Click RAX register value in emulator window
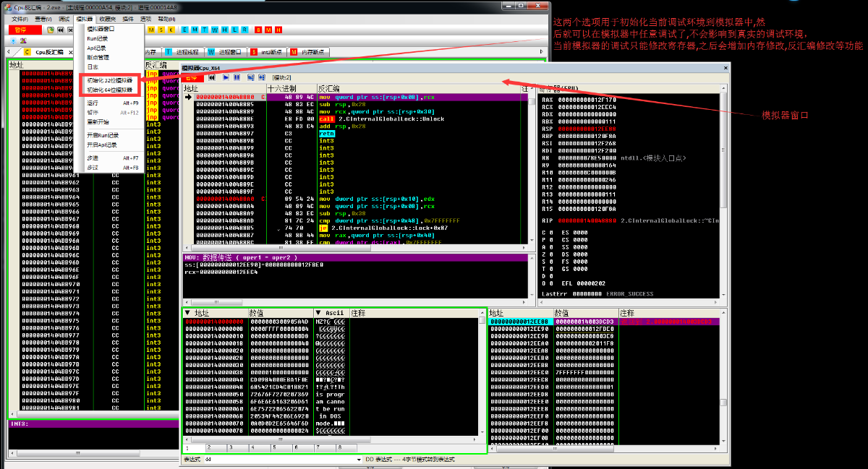868x469 pixels. point(587,100)
